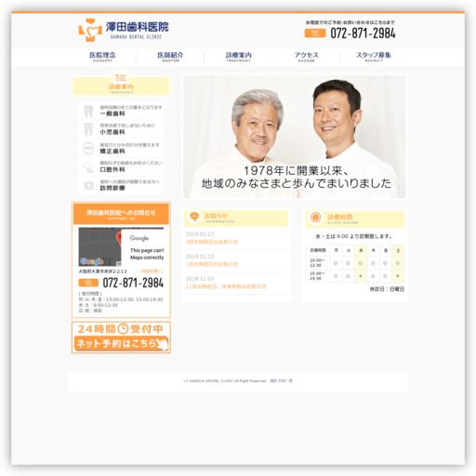Open the 3月の休診日のお知らせ news link
The height and width of the screenshot is (476, 476).
(x=212, y=242)
